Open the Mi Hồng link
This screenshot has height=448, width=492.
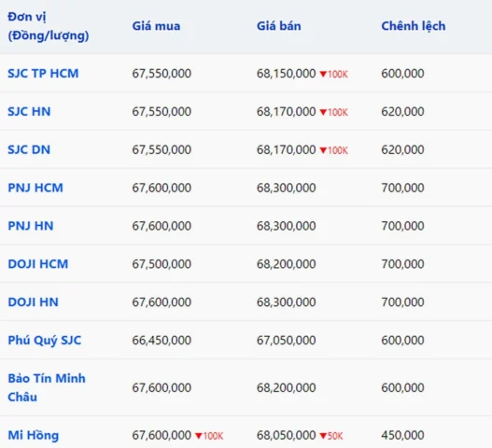(34, 436)
